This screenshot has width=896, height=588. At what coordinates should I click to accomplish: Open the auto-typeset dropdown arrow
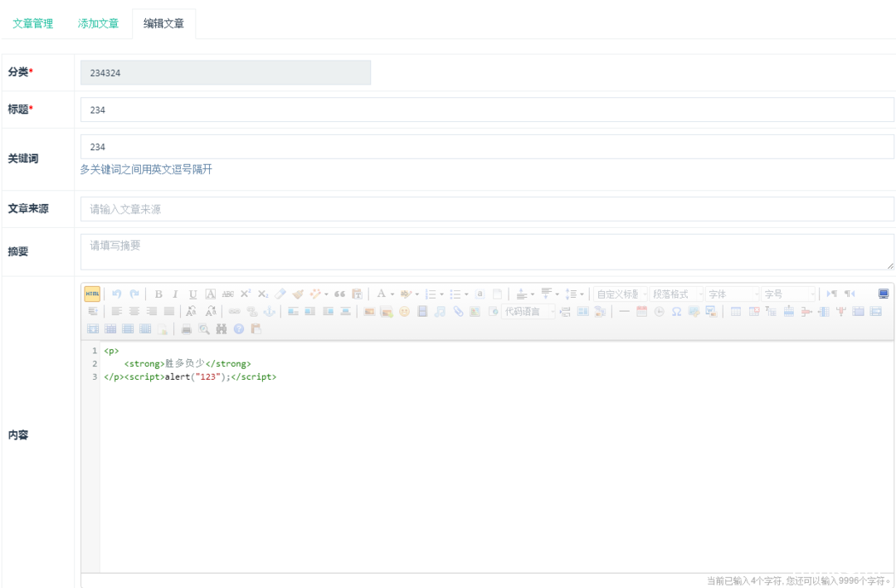coord(326,294)
